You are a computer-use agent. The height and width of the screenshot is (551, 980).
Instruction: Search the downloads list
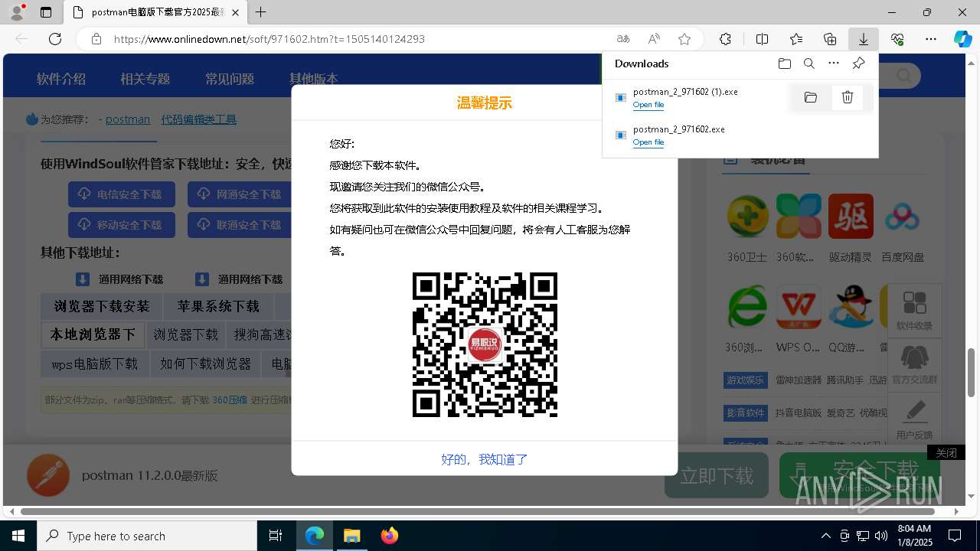(809, 64)
